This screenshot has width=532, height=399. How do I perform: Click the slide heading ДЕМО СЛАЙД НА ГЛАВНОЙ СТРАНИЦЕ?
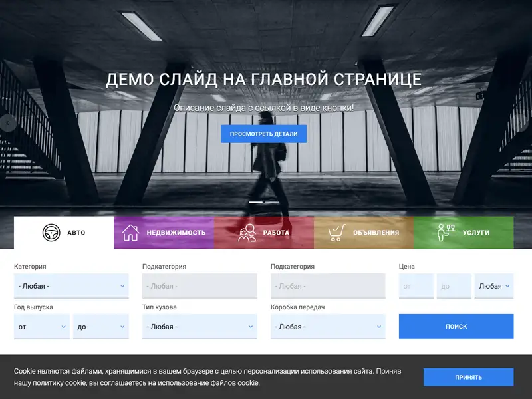tap(263, 80)
